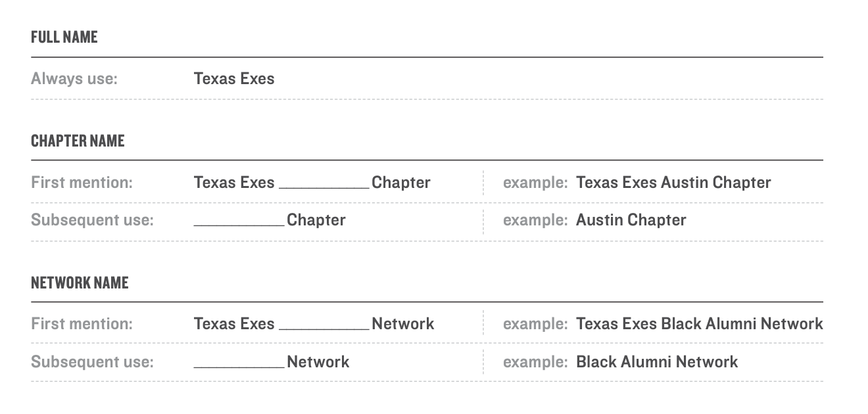This screenshot has height=414, width=868.
Task: Click the blank line in subsequent Network use
Action: 239,367
